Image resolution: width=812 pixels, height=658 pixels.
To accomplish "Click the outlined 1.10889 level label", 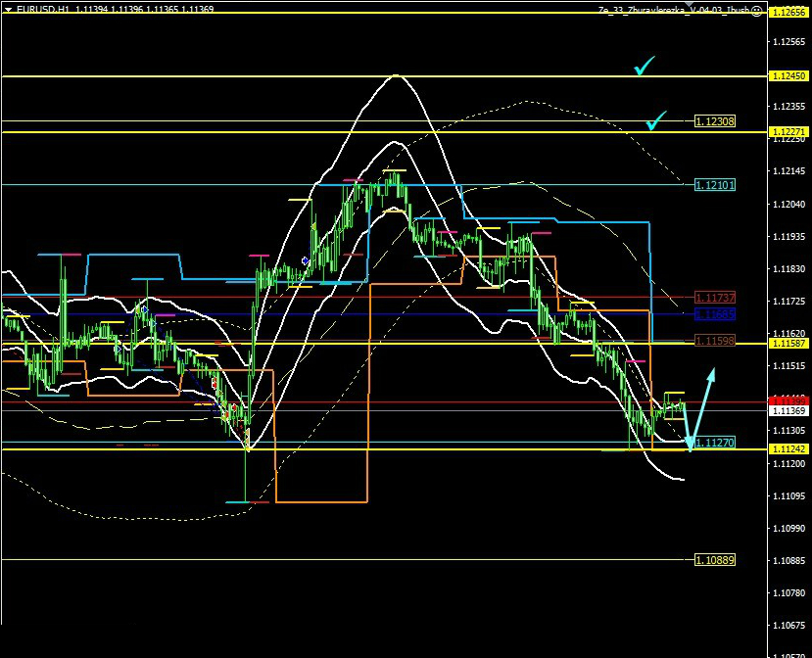I will click(715, 560).
